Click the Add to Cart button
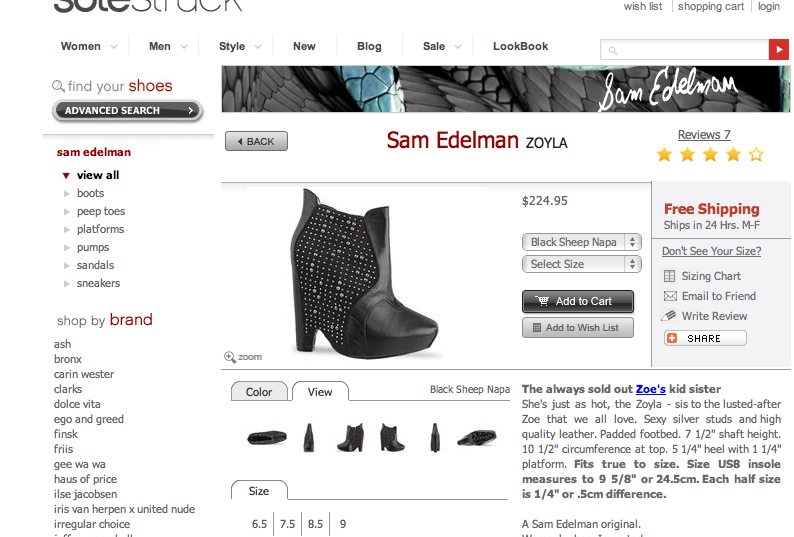Screen dimensions: 794x537 tap(578, 301)
